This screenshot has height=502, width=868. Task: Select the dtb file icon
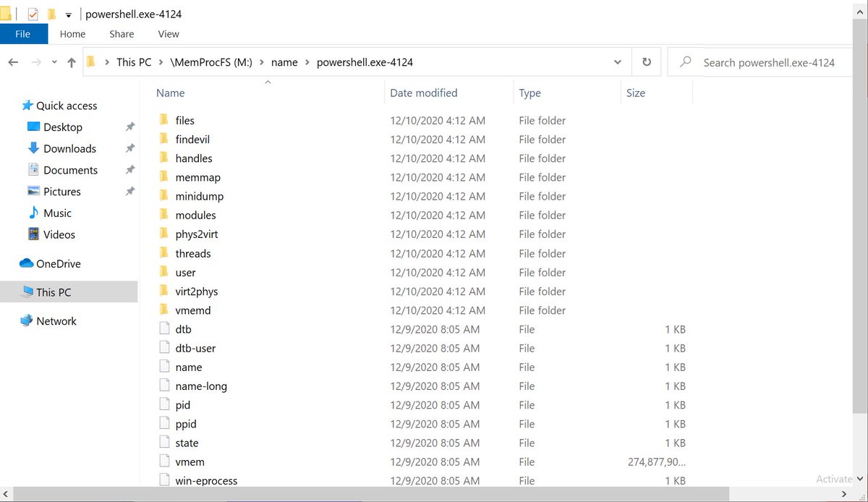164,329
